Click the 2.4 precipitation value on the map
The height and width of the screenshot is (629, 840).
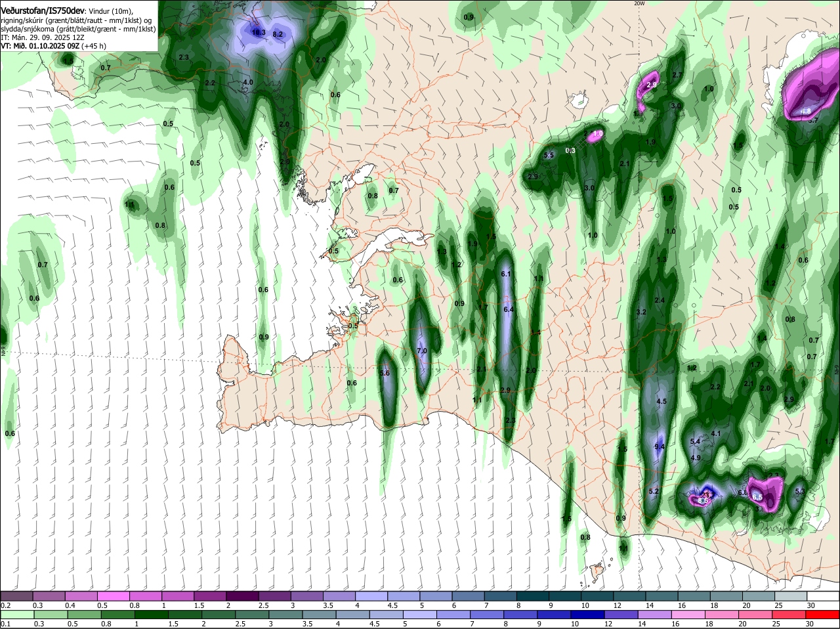pyautogui.click(x=660, y=300)
